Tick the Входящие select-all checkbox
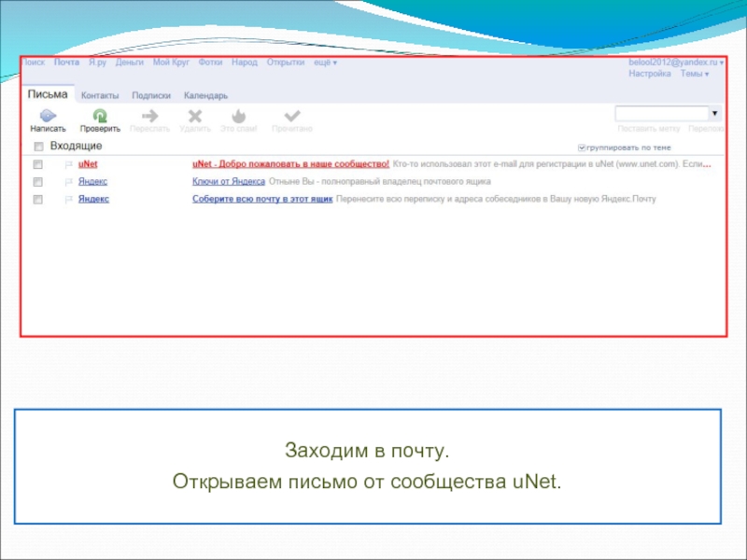Image resolution: width=747 pixels, height=560 pixels. (38, 147)
